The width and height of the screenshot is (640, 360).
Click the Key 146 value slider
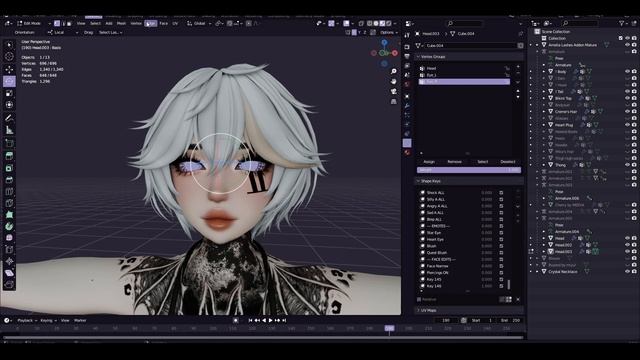(x=487, y=286)
